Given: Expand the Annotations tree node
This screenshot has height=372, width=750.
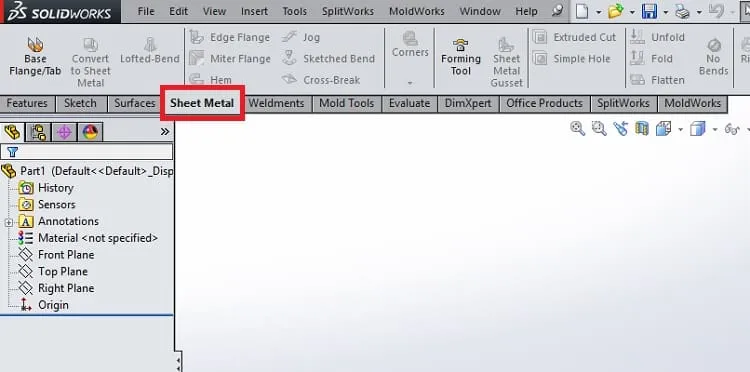Looking at the screenshot, I should [9, 222].
